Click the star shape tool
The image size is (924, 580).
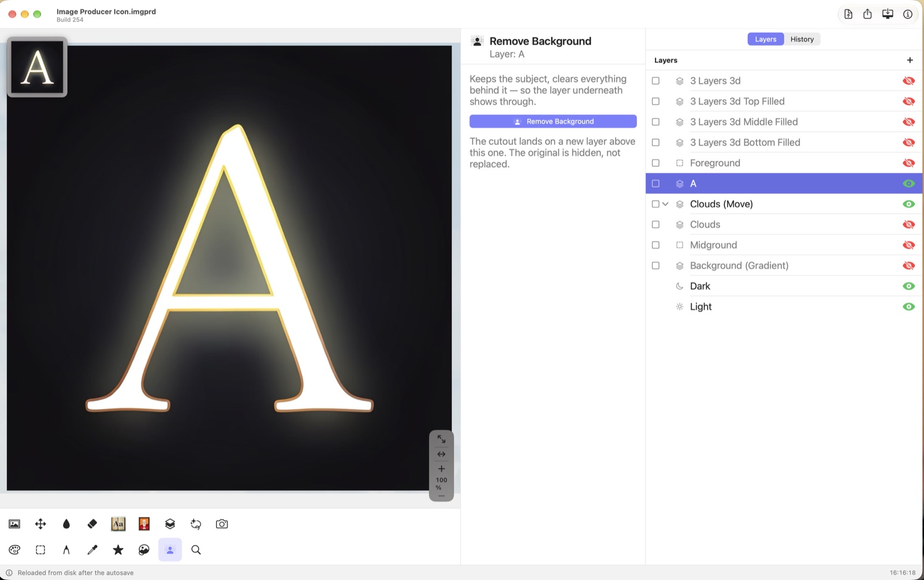point(118,550)
